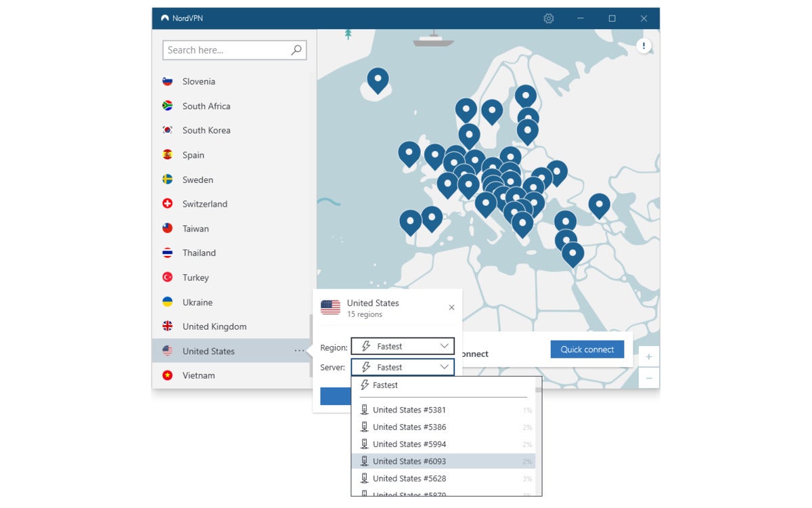Image resolution: width=812 pixels, height=508 pixels.
Task: Click the Ireland map pin
Action: [409, 154]
